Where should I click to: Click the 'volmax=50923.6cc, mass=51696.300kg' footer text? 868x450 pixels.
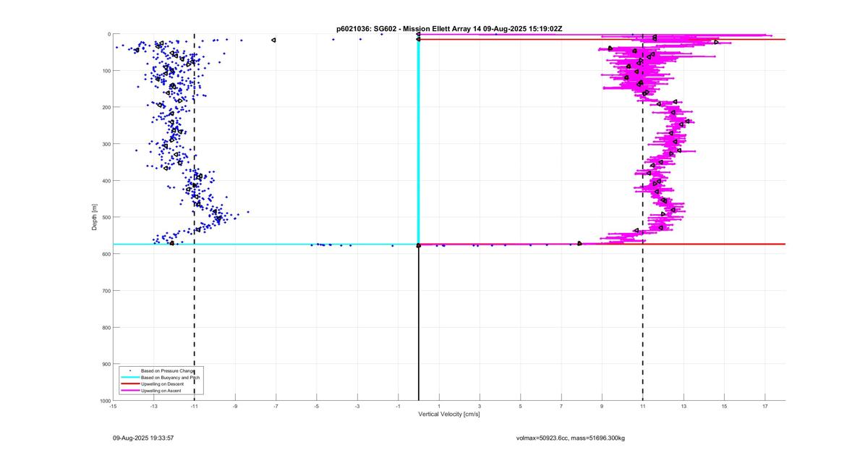[x=571, y=438]
